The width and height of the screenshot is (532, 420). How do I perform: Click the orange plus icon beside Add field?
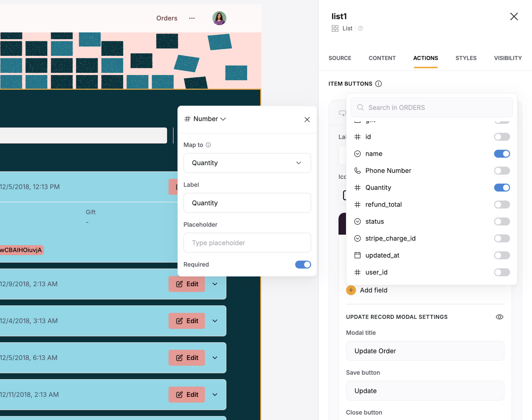[x=351, y=290]
